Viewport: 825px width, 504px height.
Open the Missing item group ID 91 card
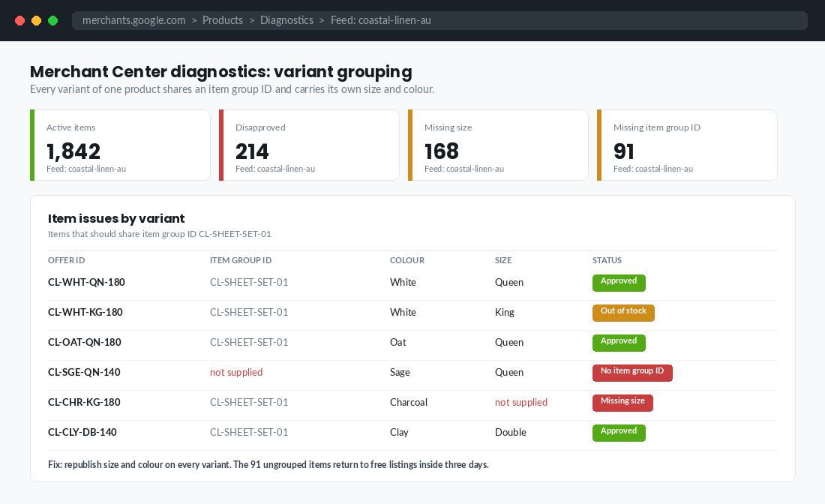pos(687,145)
